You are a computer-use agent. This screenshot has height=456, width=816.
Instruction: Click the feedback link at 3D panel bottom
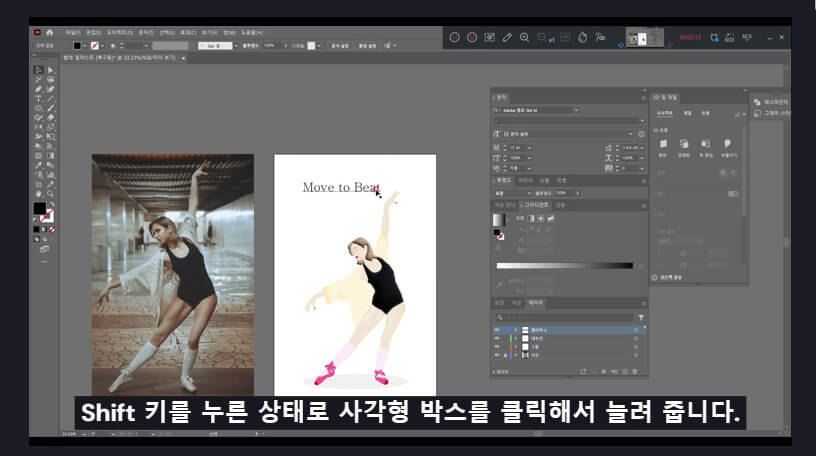coord(668,277)
